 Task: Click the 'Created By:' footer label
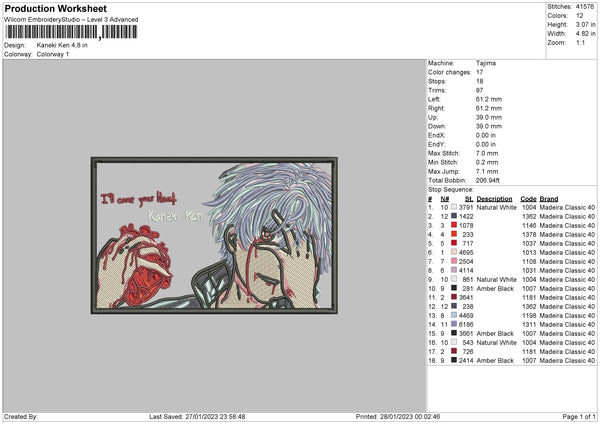click(21, 417)
